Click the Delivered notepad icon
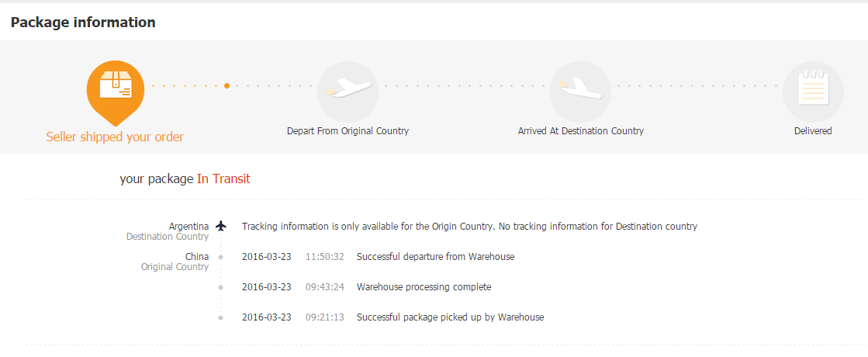The width and height of the screenshot is (868, 357). [812, 90]
